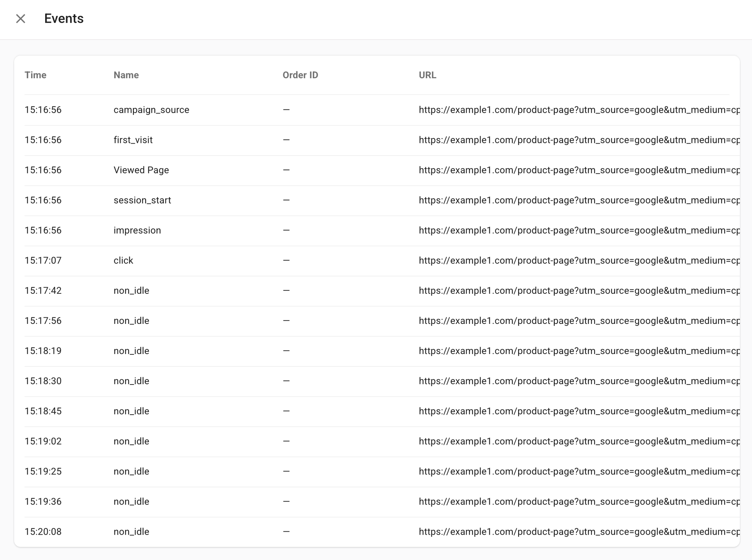The image size is (752, 560).
Task: Select the non_idle event at 15:18:19
Action: (x=131, y=351)
